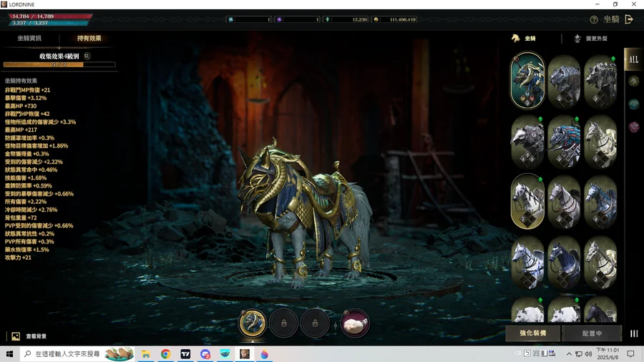Open the help question mark icon
This screenshot has width=644, height=362.
pyautogui.click(x=594, y=20)
